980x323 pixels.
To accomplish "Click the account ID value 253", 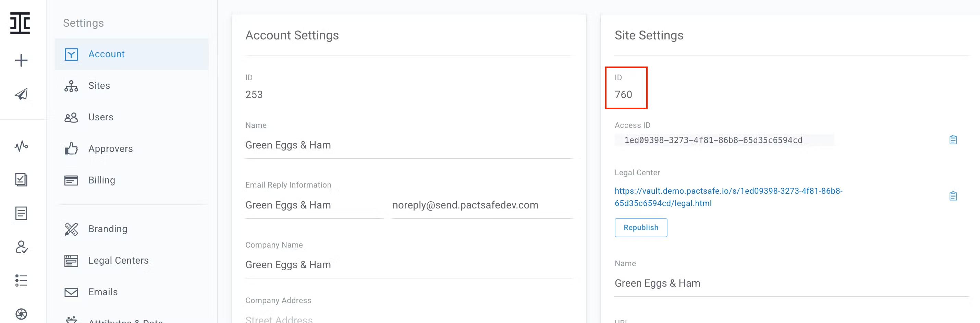I will (x=254, y=94).
